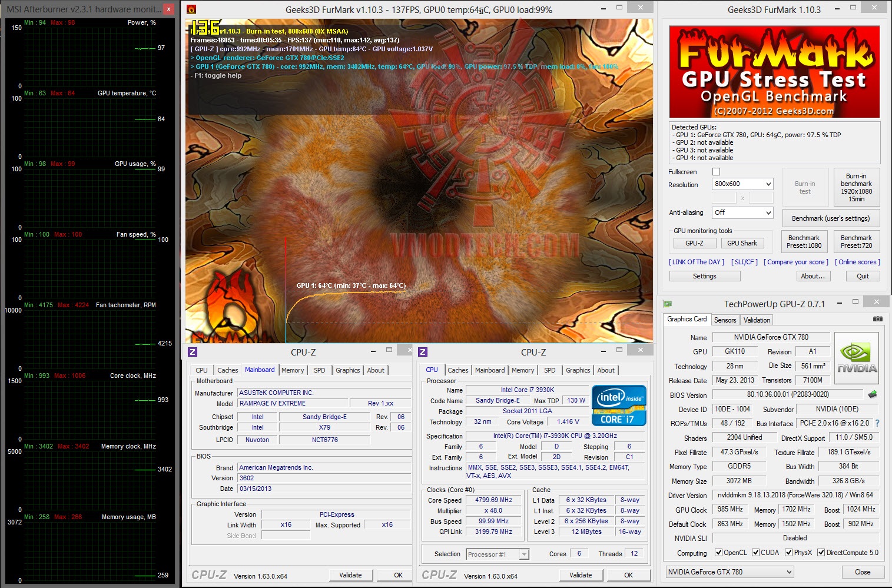Click the custom resolution height field

coord(761,198)
